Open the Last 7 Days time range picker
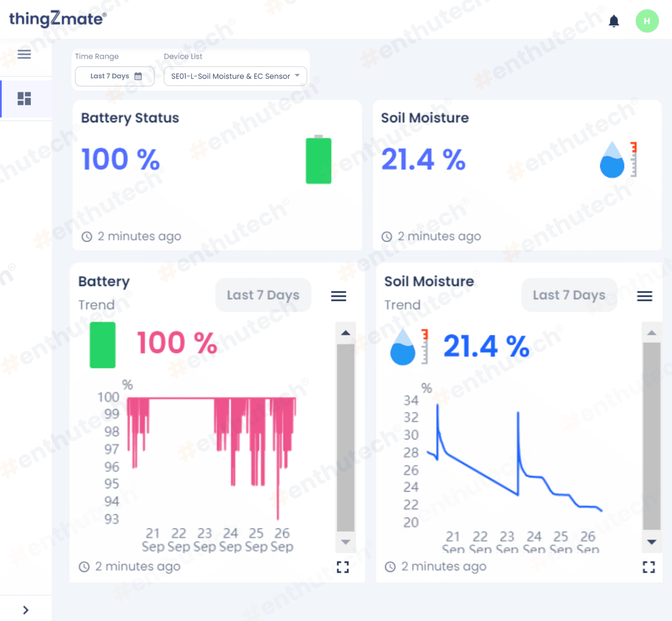Image resolution: width=672 pixels, height=621 pixels. (115, 76)
